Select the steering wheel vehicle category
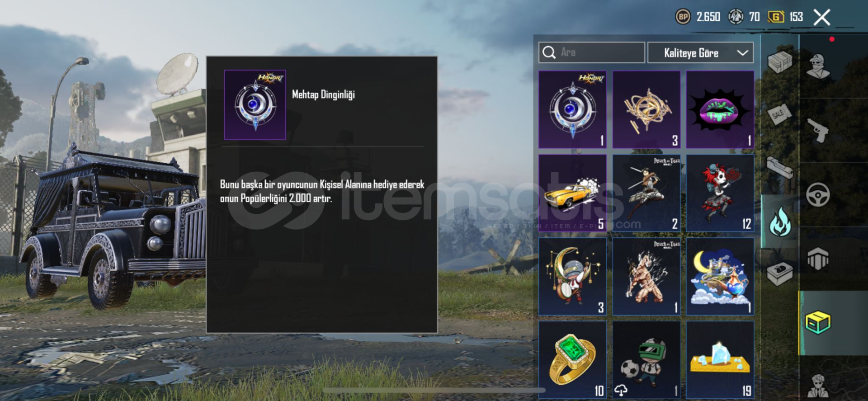868x401 pixels. [x=818, y=195]
